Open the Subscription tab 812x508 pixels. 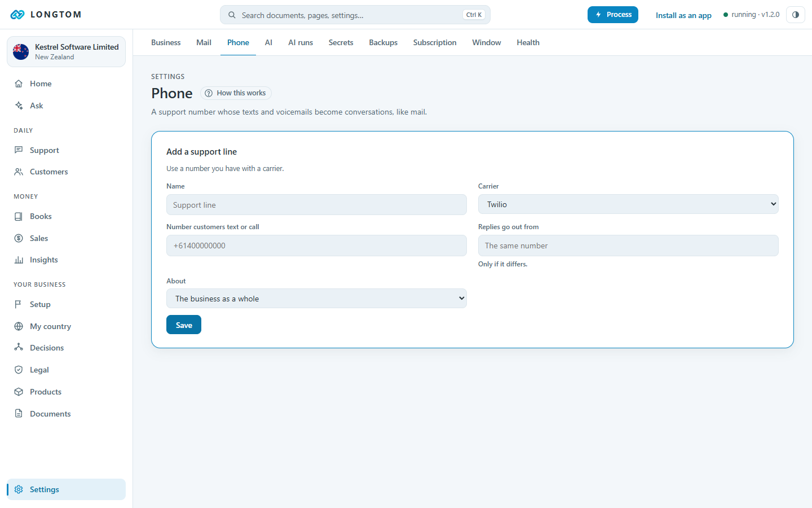[x=435, y=42]
